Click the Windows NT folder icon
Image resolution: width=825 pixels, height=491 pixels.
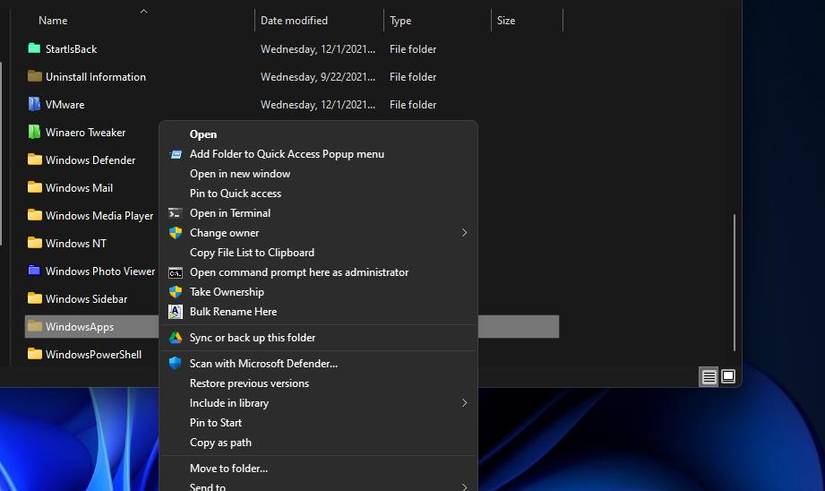(x=34, y=243)
